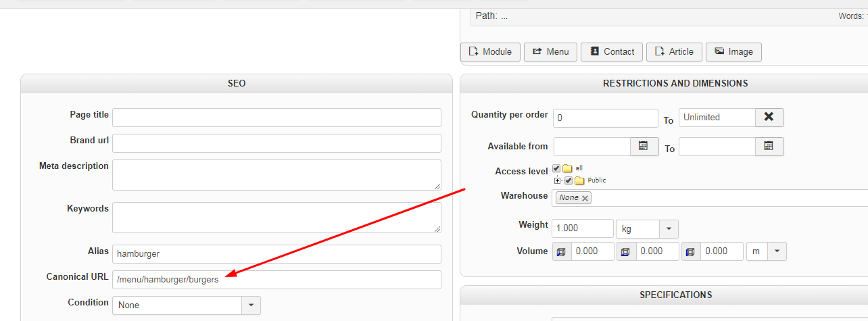Clear maximum quantity with X button
Viewport: 868px width, 321px height.
point(769,118)
